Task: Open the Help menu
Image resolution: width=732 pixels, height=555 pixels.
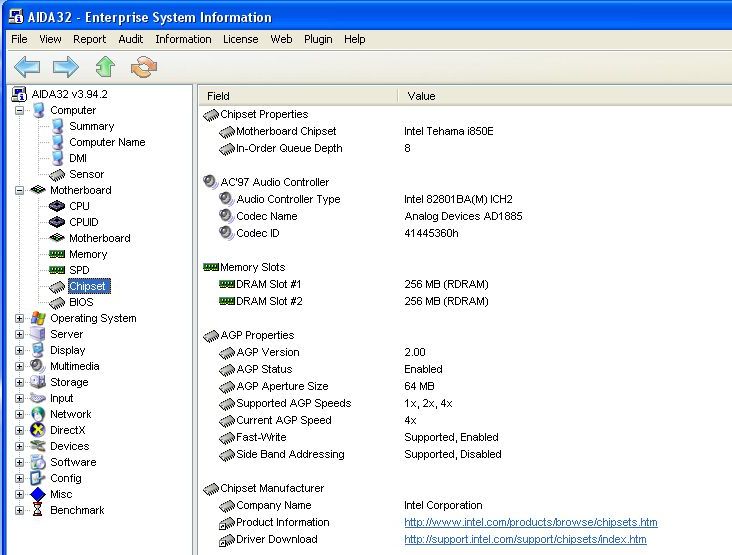Action: pyautogui.click(x=354, y=39)
